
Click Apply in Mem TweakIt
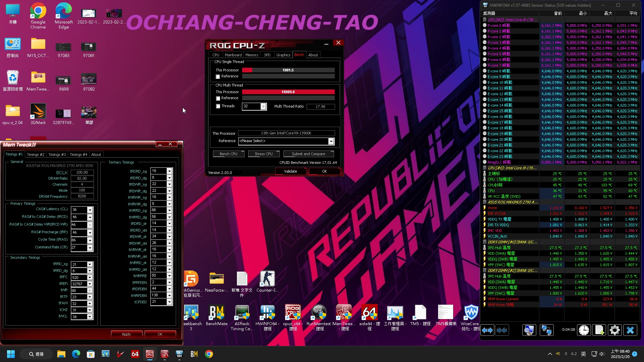(x=126, y=334)
